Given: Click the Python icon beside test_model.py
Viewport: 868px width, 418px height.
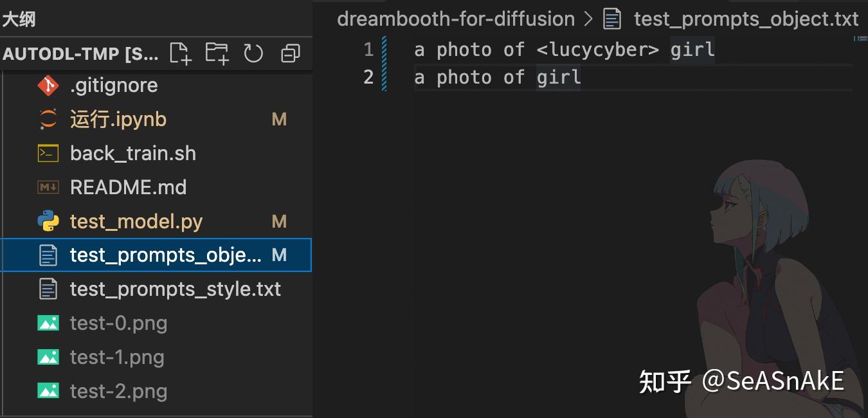Looking at the screenshot, I should [48, 221].
